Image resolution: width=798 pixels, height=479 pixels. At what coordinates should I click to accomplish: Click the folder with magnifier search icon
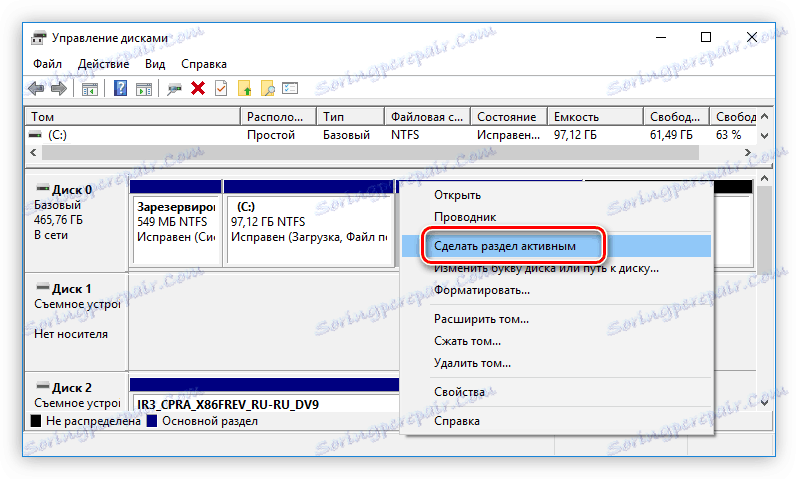point(268,89)
